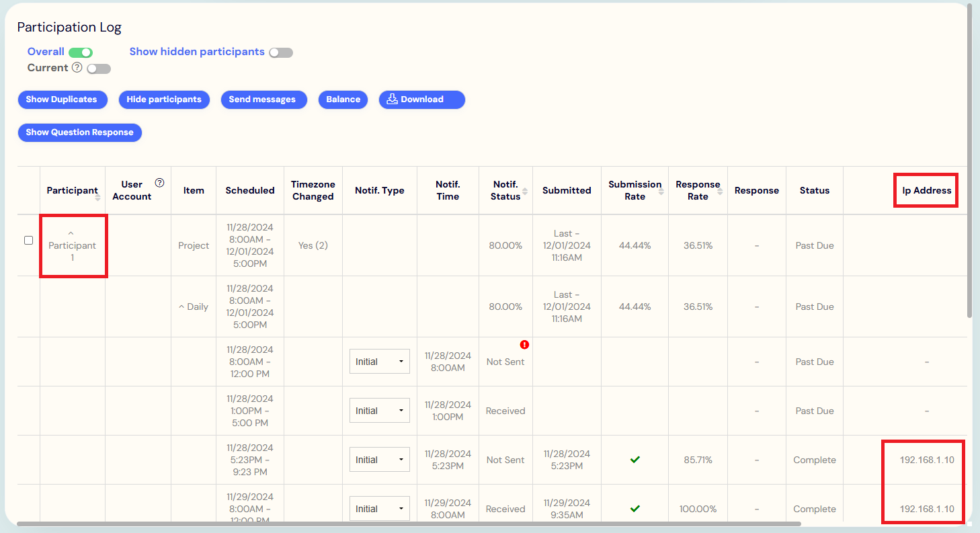Click the Ip Address column header
This screenshot has width=980, height=533.
tap(927, 191)
